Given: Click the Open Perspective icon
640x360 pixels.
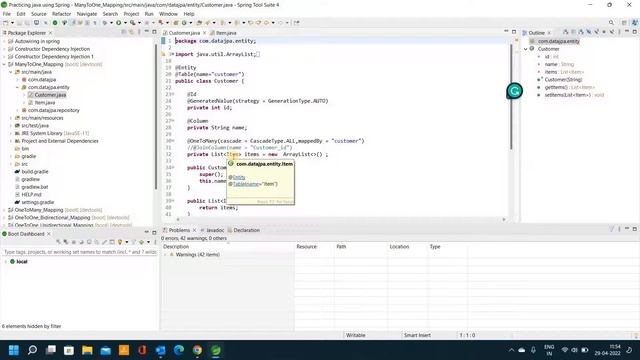Looking at the screenshot, I should click(624, 23).
